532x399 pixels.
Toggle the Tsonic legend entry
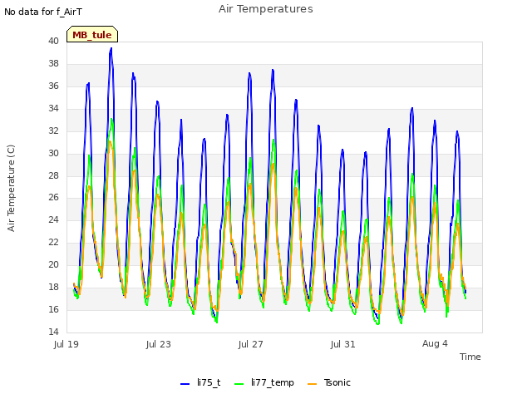(x=329, y=382)
